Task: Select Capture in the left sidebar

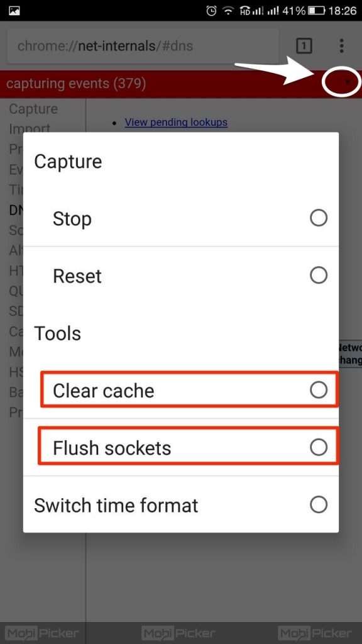Action: pos(33,109)
